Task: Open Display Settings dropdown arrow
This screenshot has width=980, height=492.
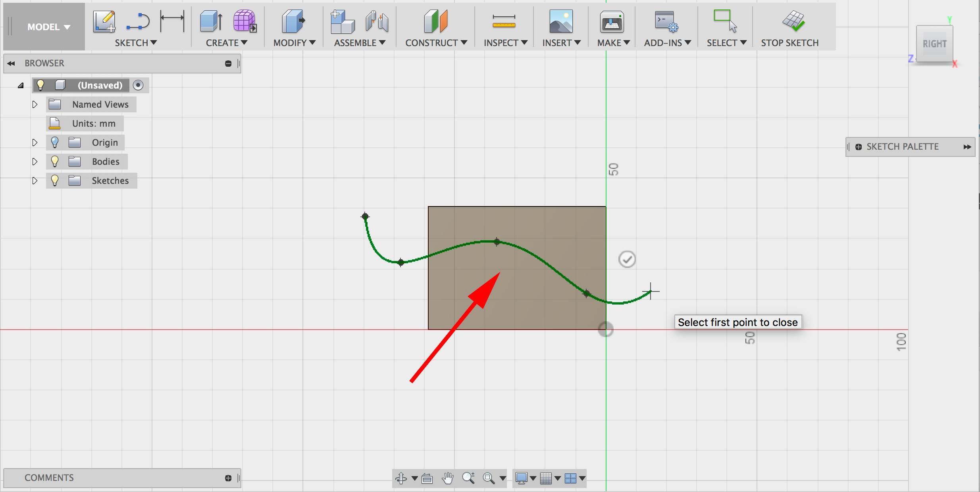Action: (x=533, y=478)
